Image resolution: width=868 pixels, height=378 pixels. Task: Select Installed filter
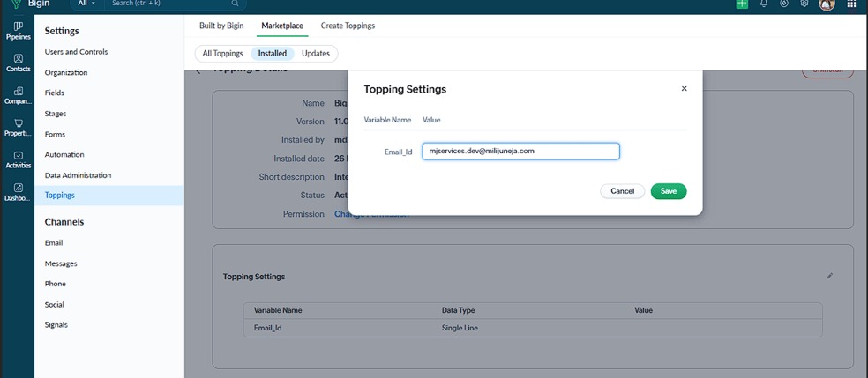point(273,54)
